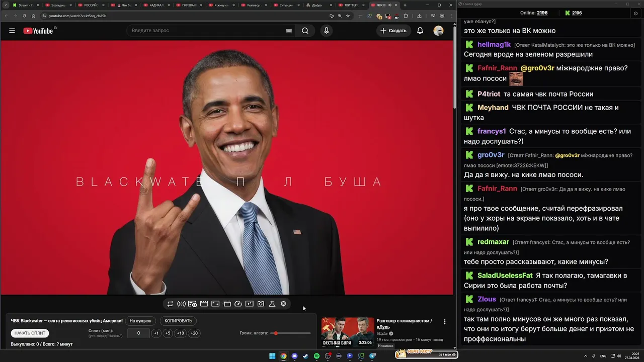Screen dimensions: 644x362
Task: Add ten minutes with the +10 button
Action: point(180,333)
